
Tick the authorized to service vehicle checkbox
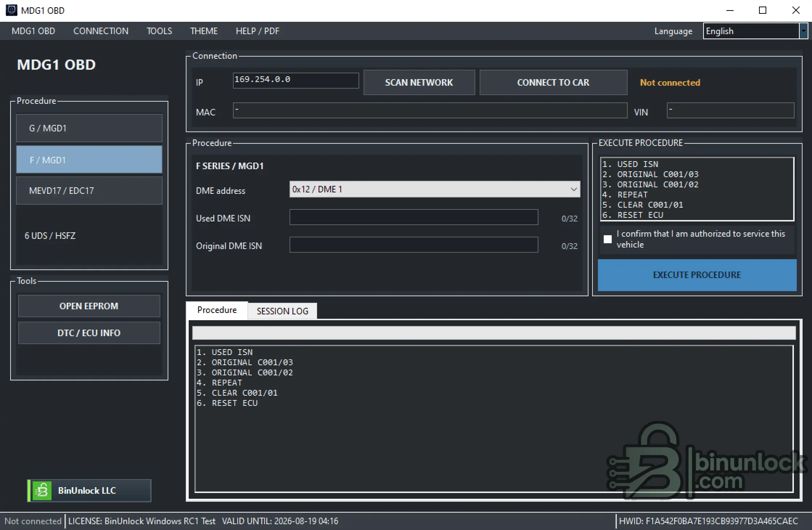(608, 239)
